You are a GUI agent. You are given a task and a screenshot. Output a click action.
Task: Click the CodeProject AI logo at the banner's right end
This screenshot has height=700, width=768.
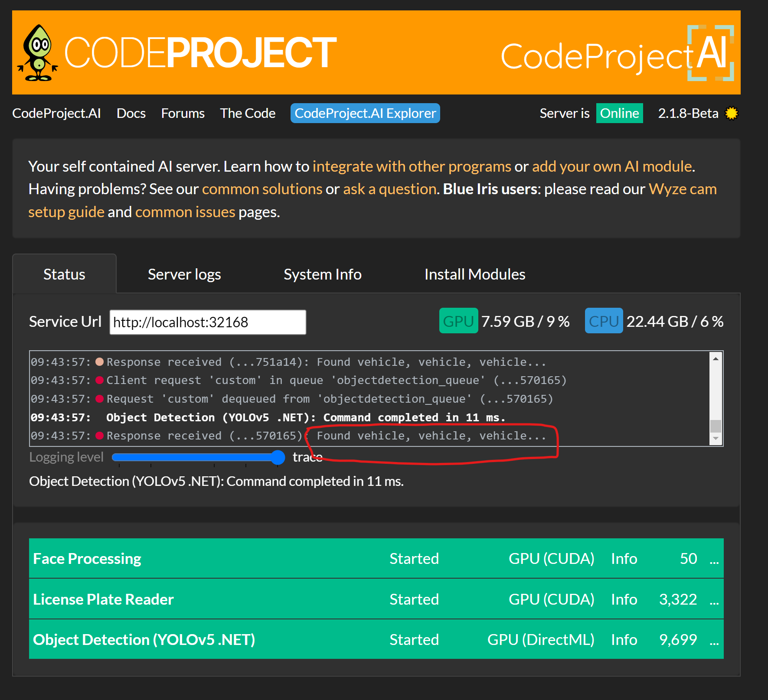tap(618, 53)
